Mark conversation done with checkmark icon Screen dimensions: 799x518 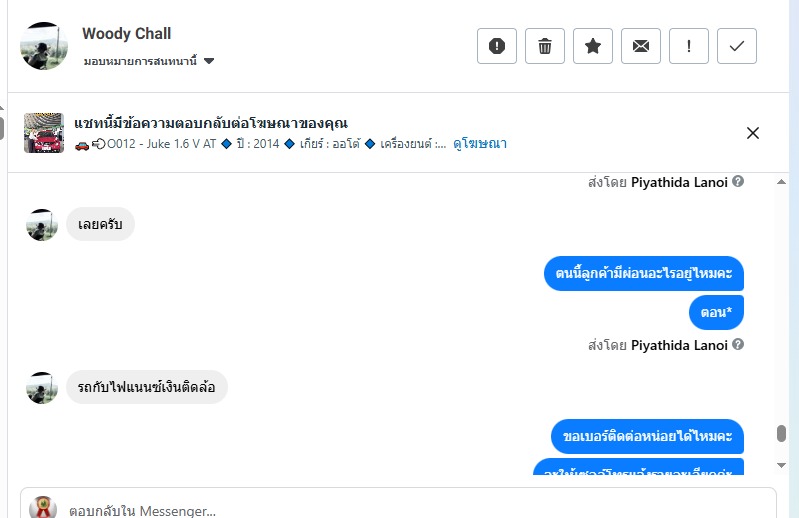click(737, 46)
